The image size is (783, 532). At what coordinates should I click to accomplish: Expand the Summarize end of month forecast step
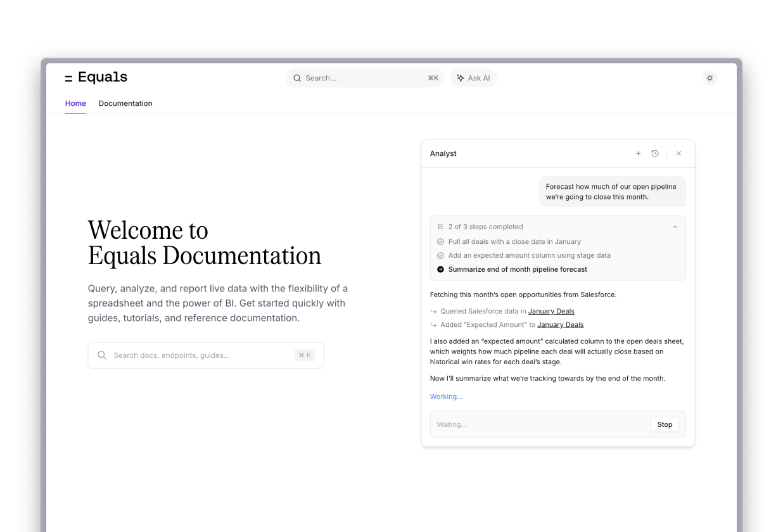pos(518,269)
